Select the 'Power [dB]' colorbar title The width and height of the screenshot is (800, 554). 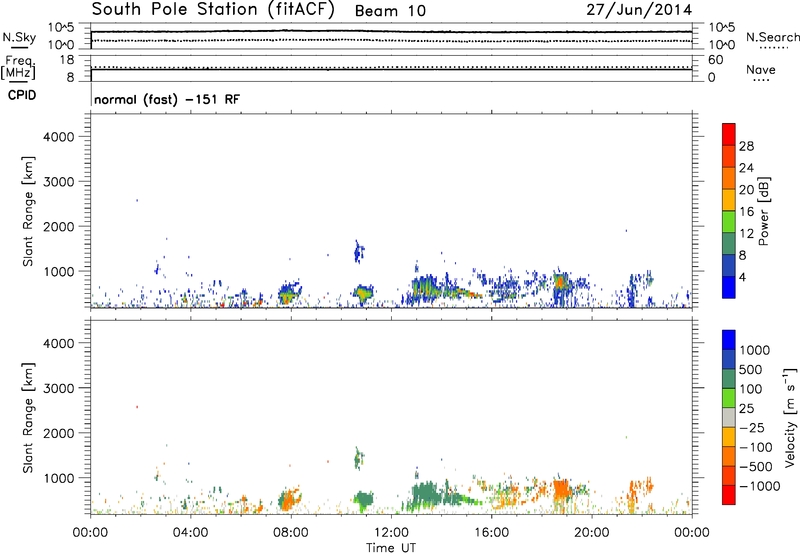(763, 211)
